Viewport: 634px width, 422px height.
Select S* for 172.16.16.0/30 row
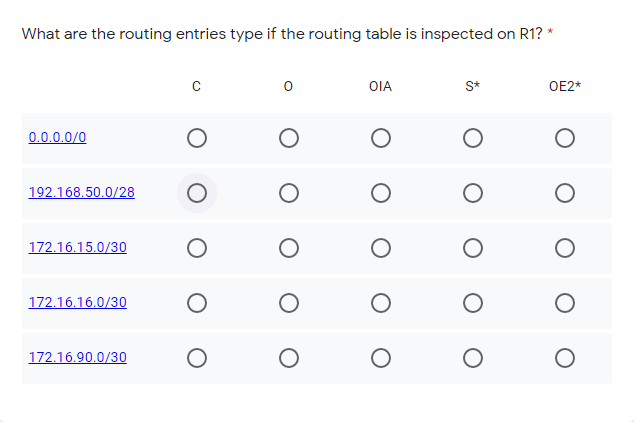pyautogui.click(x=473, y=302)
